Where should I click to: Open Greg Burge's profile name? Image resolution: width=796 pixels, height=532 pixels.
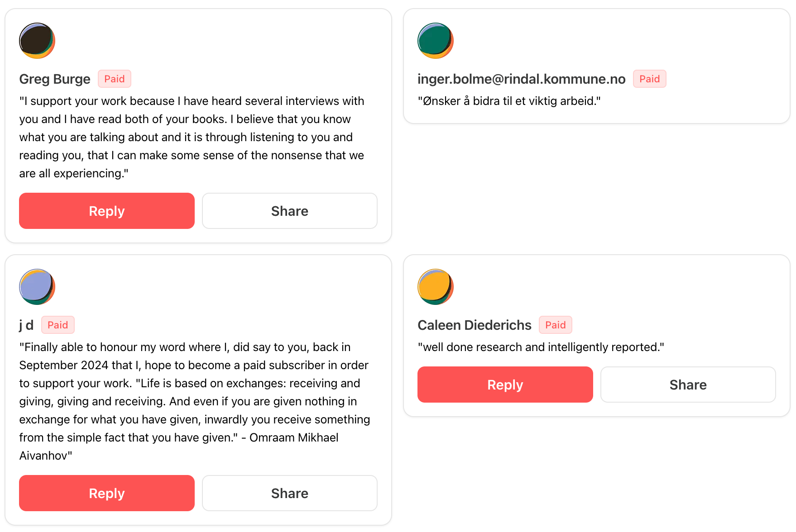pos(55,79)
